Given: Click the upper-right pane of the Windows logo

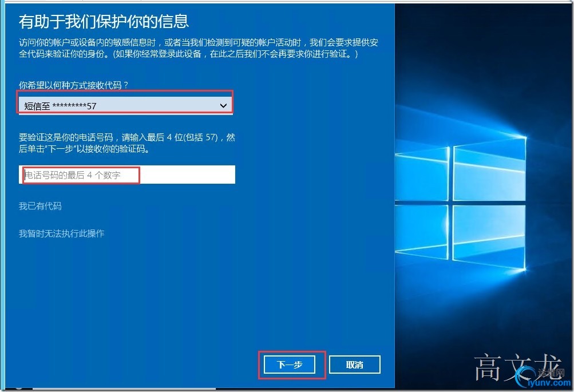Looking at the screenshot, I should (x=490, y=168).
